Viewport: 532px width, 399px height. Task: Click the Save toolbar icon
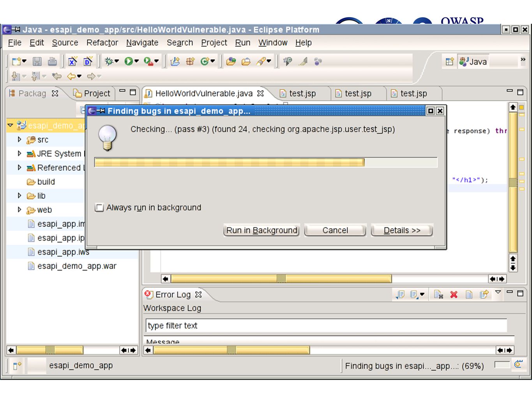click(37, 61)
